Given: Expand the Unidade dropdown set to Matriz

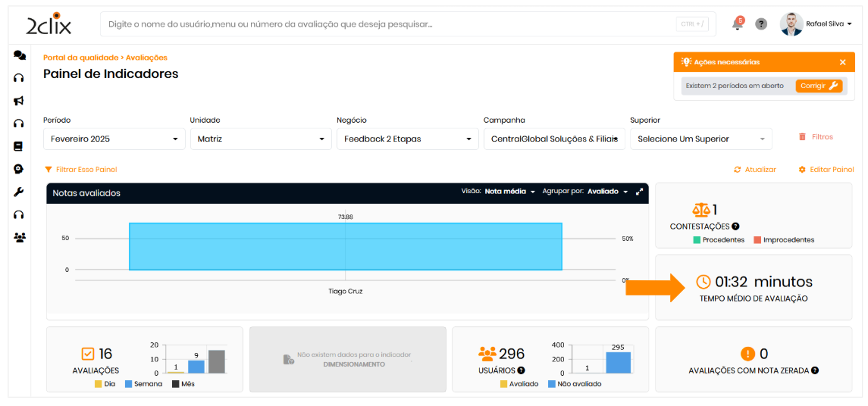Looking at the screenshot, I should tap(260, 139).
